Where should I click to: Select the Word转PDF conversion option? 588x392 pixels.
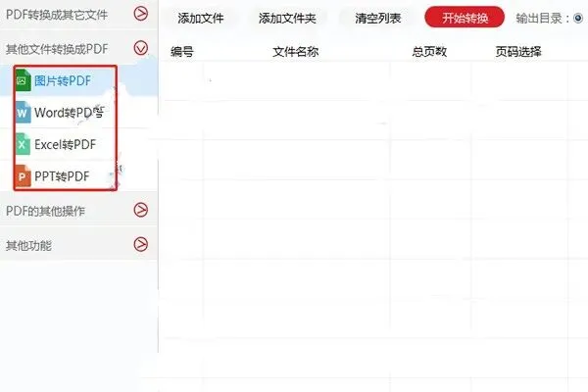(69, 113)
